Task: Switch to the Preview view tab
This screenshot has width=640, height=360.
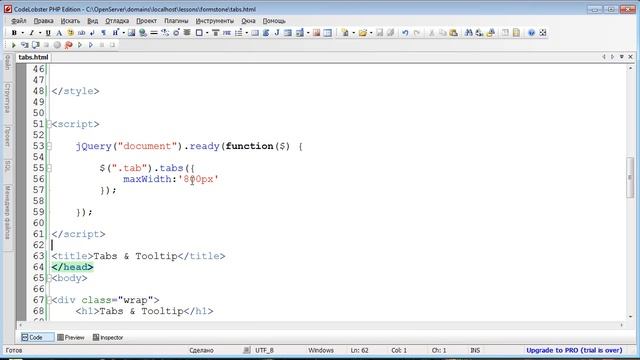Action: tap(71, 338)
